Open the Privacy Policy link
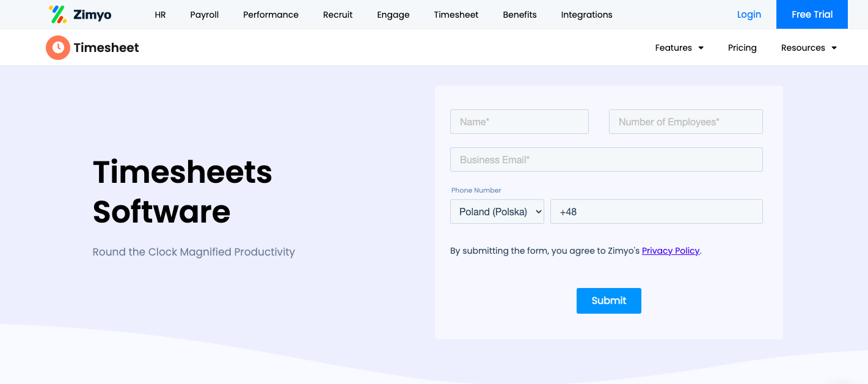The image size is (868, 384). (x=671, y=251)
